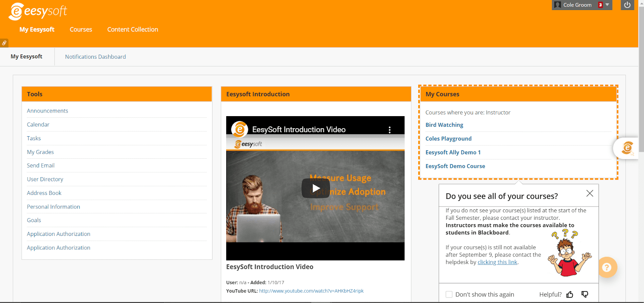Screen dimensions: 644x303
Task: Open Personal Information link
Action: (54, 207)
